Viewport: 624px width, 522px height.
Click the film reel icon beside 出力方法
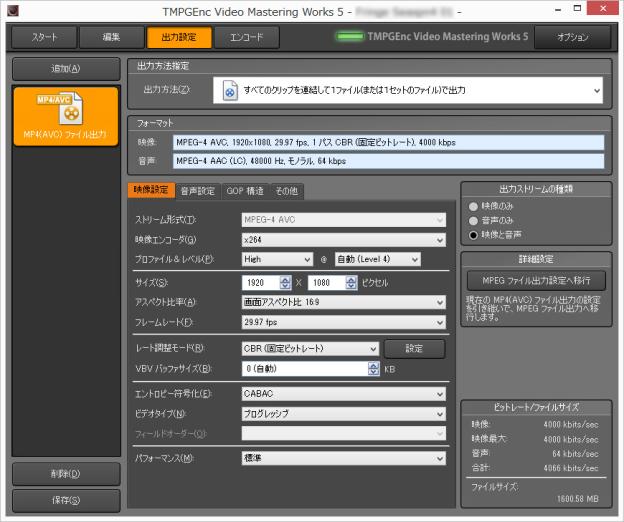tap(229, 91)
